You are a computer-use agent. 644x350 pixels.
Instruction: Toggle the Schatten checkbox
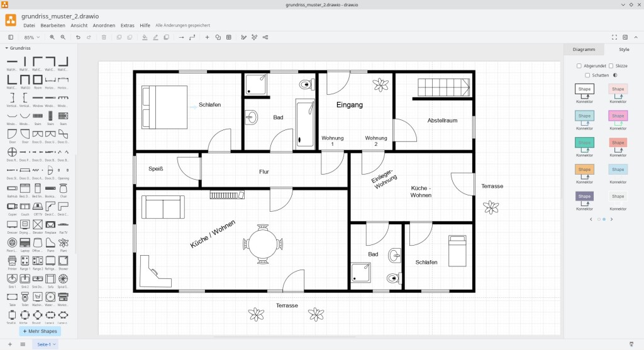point(587,75)
